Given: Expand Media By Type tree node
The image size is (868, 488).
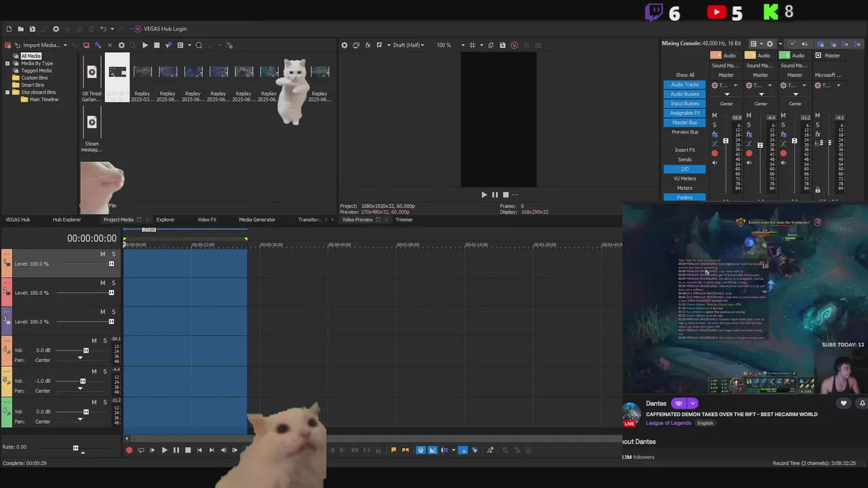Looking at the screenshot, I should point(7,64).
